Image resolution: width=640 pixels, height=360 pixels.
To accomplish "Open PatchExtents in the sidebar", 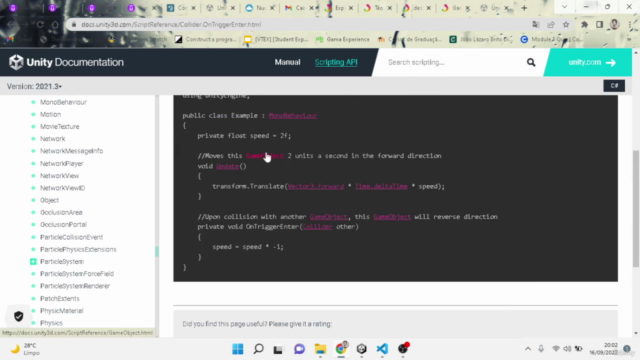I will [x=60, y=298].
